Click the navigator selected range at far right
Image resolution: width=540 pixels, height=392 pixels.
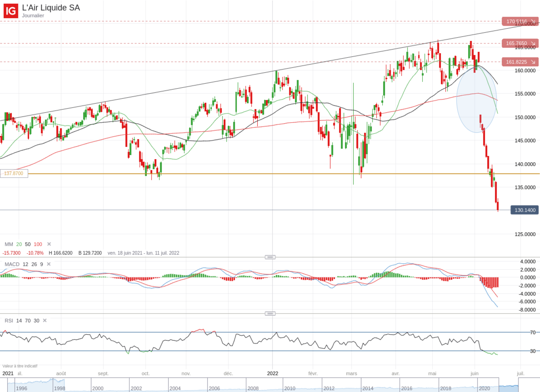pos(508,385)
